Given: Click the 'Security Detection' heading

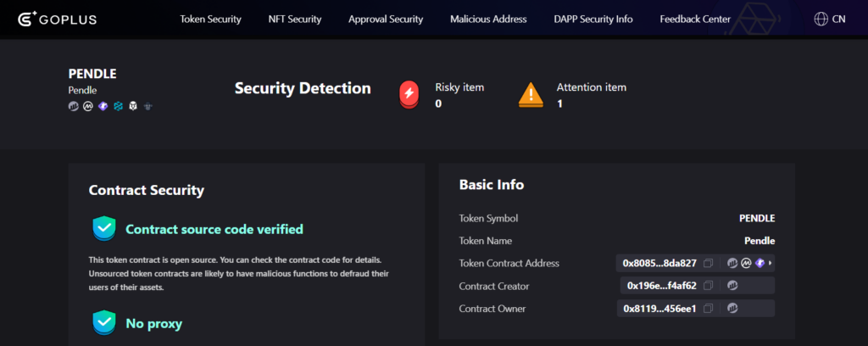Looking at the screenshot, I should pyautogui.click(x=303, y=88).
